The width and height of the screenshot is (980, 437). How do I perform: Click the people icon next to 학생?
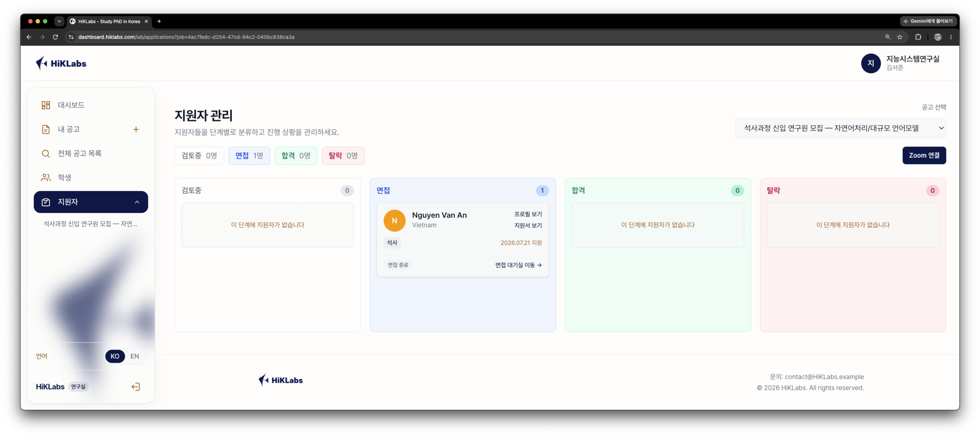coord(46,178)
